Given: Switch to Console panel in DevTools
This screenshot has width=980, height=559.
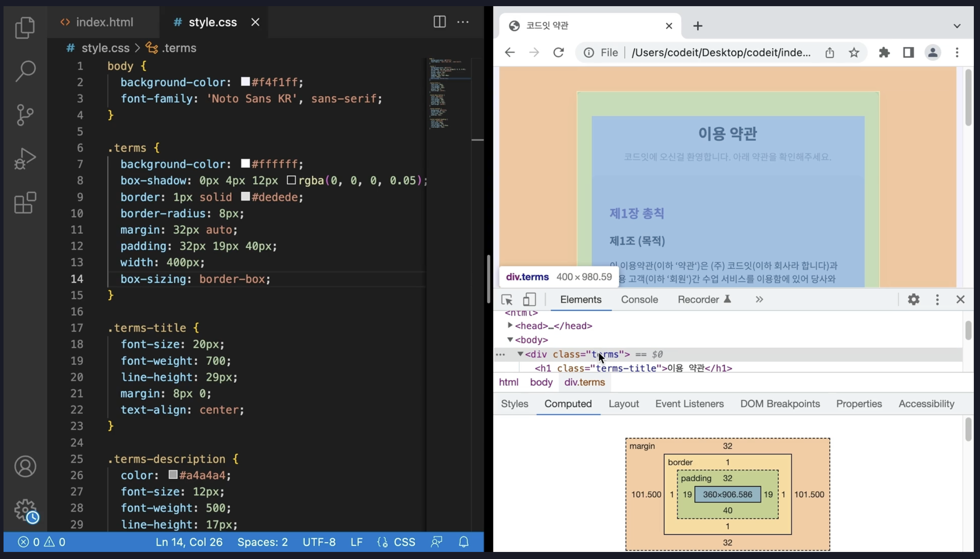Looking at the screenshot, I should [639, 299].
